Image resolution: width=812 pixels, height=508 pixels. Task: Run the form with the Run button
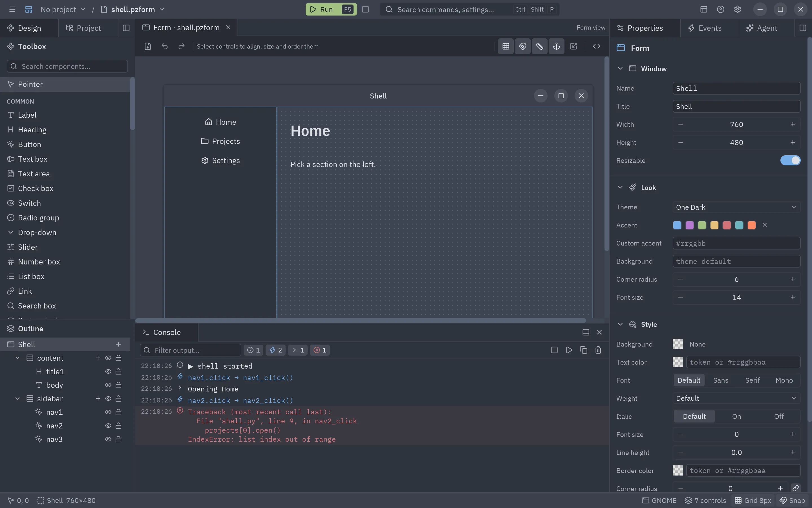(x=331, y=9)
